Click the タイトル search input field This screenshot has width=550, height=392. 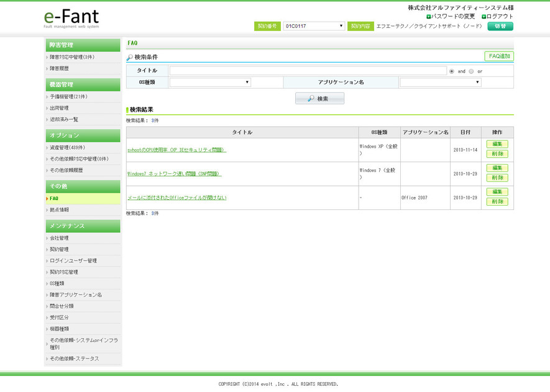click(308, 71)
